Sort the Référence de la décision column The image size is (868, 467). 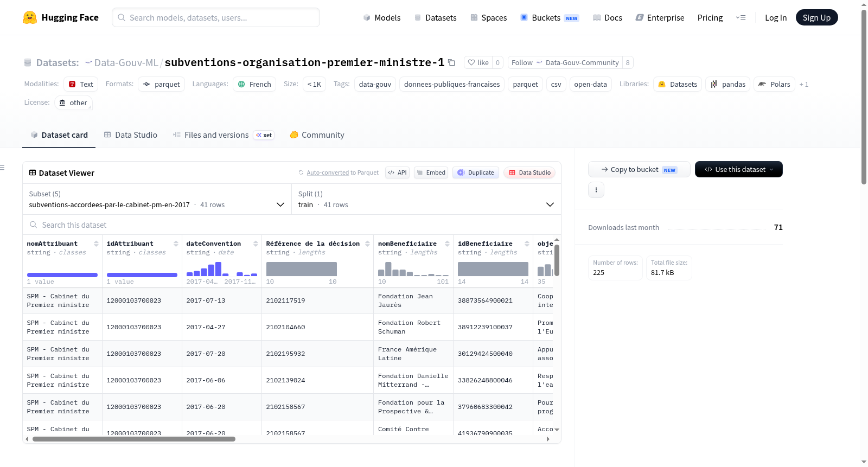(367, 244)
